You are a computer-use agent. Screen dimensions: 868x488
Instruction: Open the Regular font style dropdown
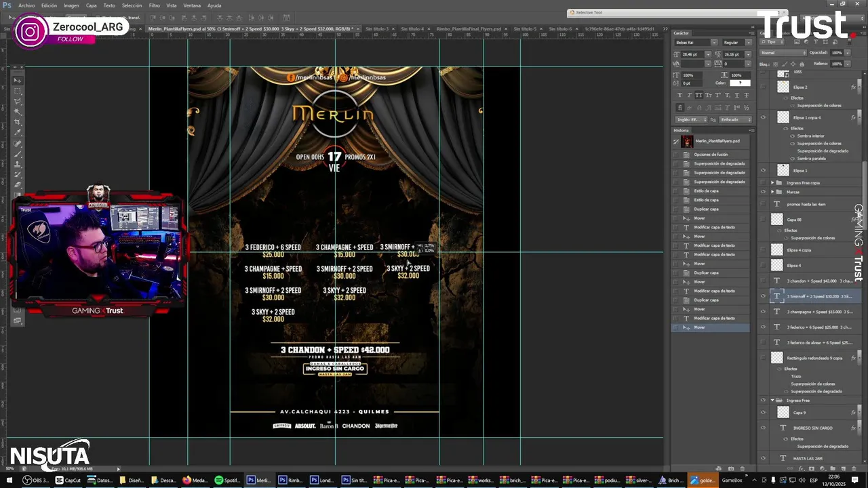tap(748, 43)
